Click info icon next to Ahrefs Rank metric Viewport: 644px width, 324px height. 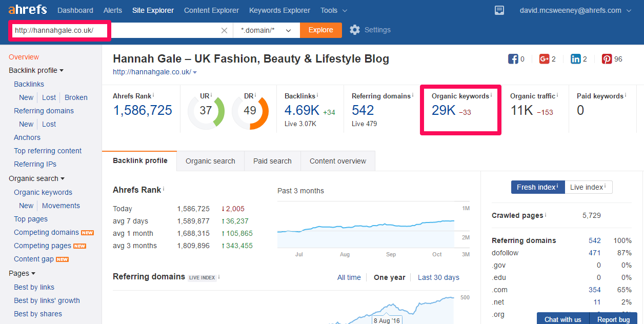[x=153, y=95]
